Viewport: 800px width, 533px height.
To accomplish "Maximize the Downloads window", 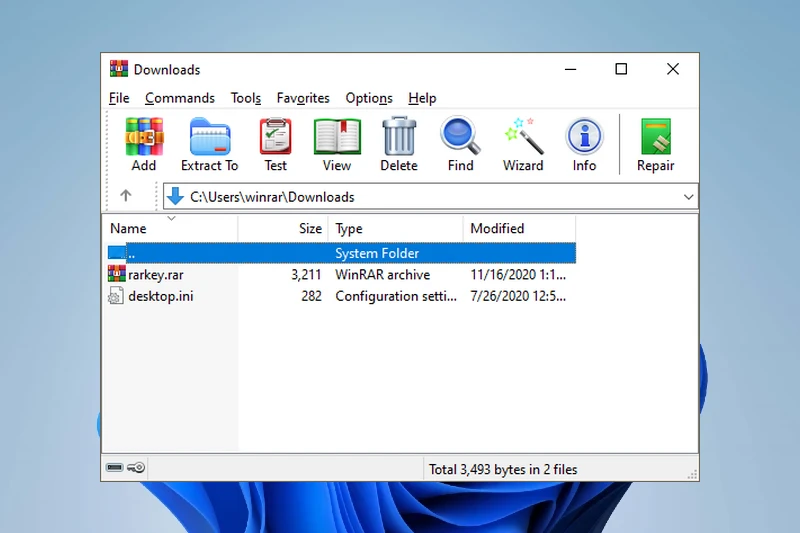I will click(x=621, y=69).
